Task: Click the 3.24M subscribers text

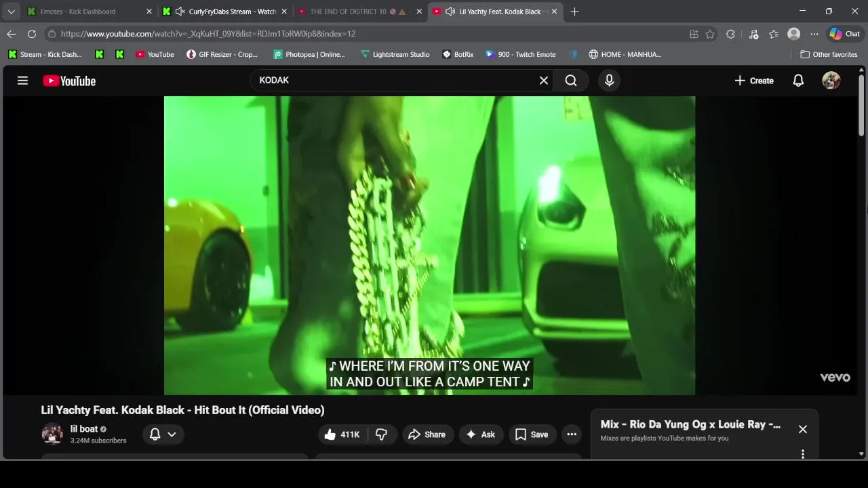Action: pos(98,441)
